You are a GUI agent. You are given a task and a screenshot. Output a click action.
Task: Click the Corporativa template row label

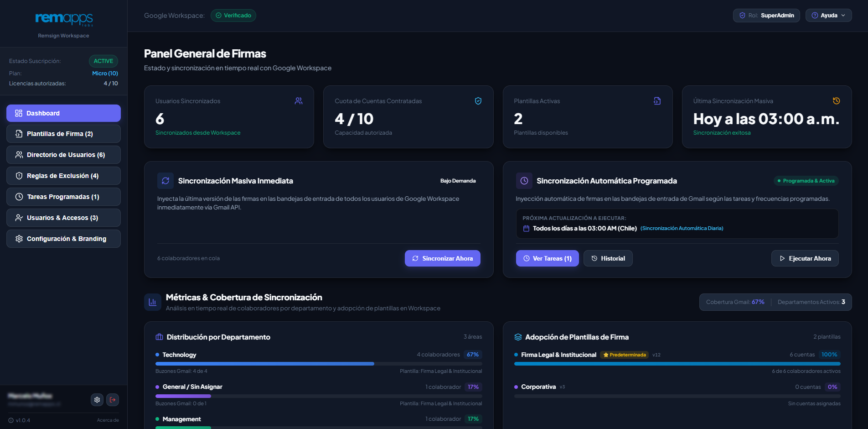[x=538, y=387]
